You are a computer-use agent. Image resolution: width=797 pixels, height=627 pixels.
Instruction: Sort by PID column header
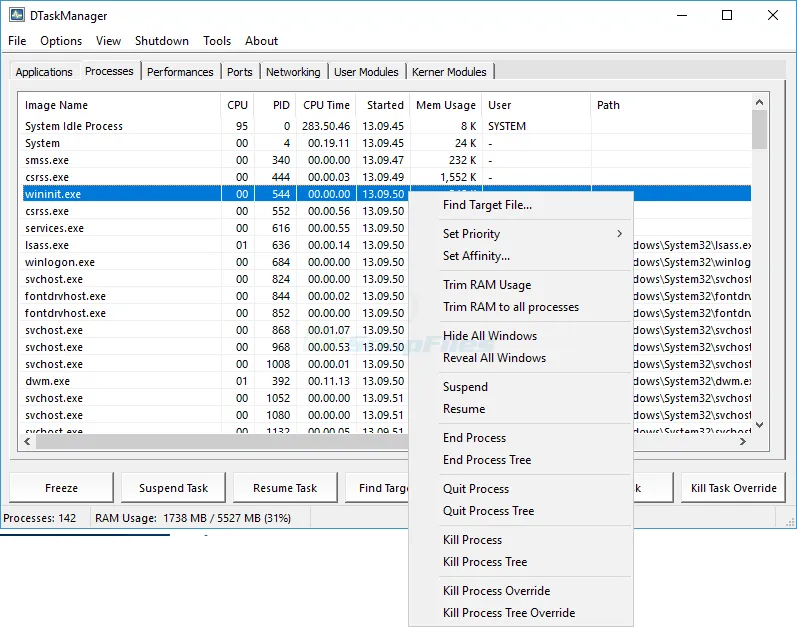pyautogui.click(x=275, y=105)
